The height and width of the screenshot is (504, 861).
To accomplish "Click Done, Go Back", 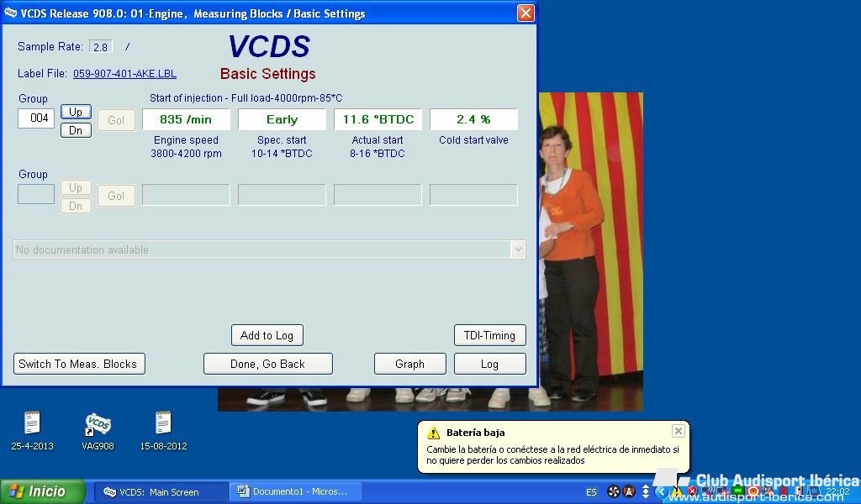I will [x=268, y=364].
